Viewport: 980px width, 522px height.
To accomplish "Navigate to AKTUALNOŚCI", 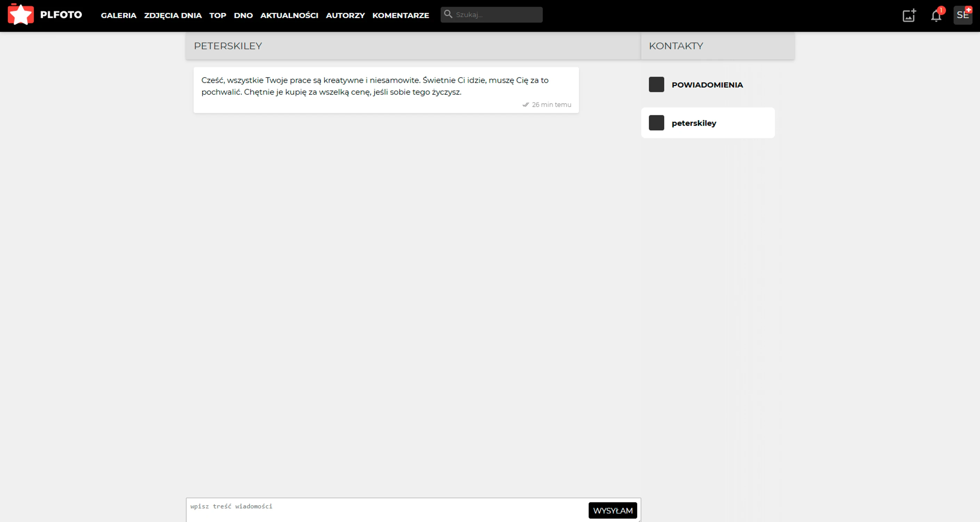I will click(289, 16).
